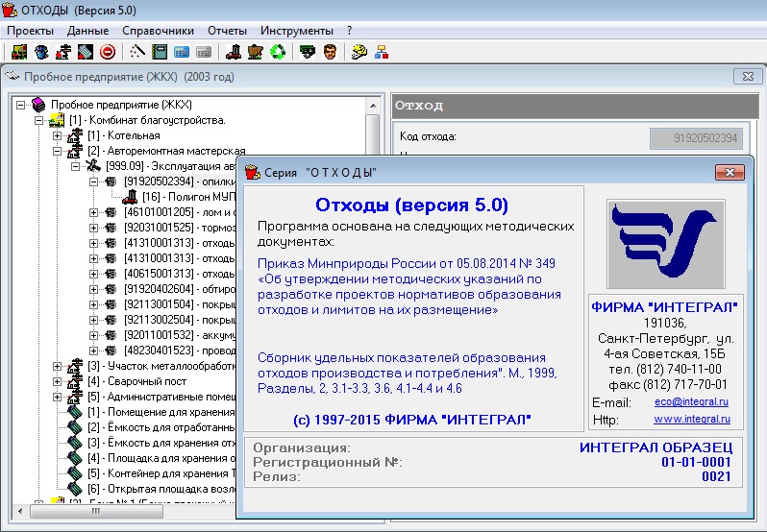
Task: Click the blue table toolbar icon
Action: tap(182, 52)
